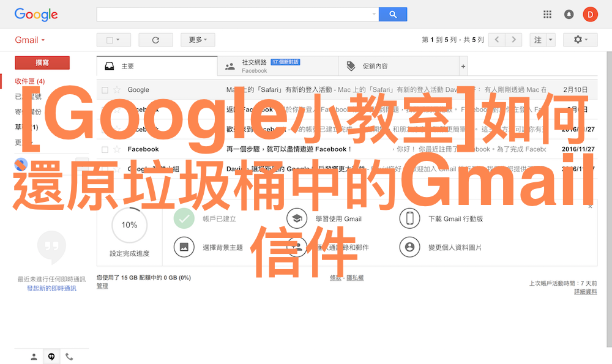Switch to the 社交網路 tab
Viewport: 612px width, 364px height.
pyautogui.click(x=278, y=66)
